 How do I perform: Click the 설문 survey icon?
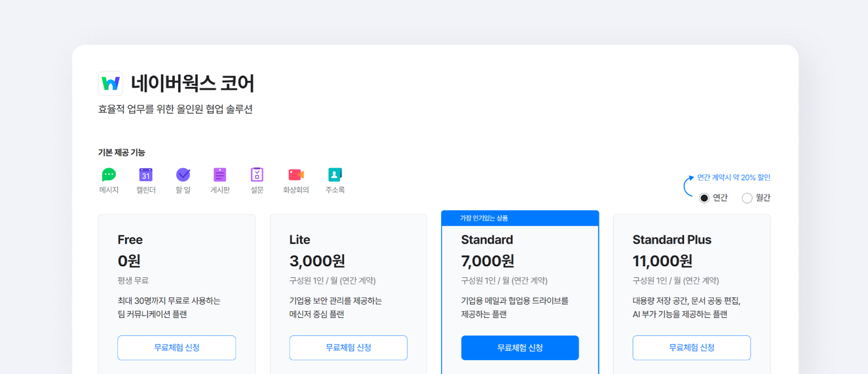(257, 175)
